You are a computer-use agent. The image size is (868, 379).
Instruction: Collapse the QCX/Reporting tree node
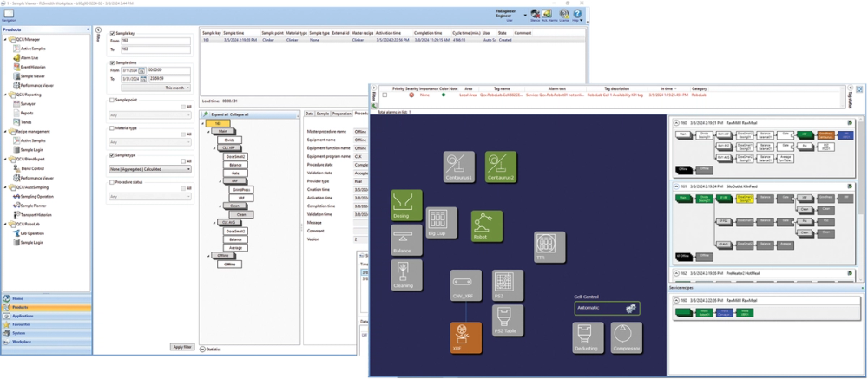click(5, 95)
